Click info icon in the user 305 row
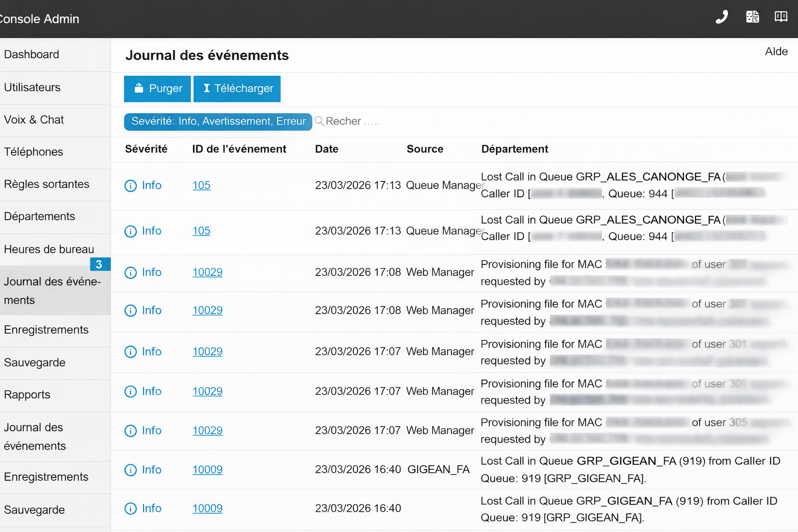Screen dimensions: 798x532 pyautogui.click(x=130, y=431)
